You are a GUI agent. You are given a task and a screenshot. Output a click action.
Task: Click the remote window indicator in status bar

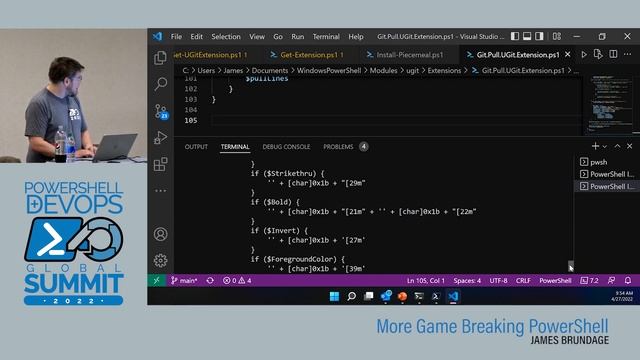pos(156,280)
